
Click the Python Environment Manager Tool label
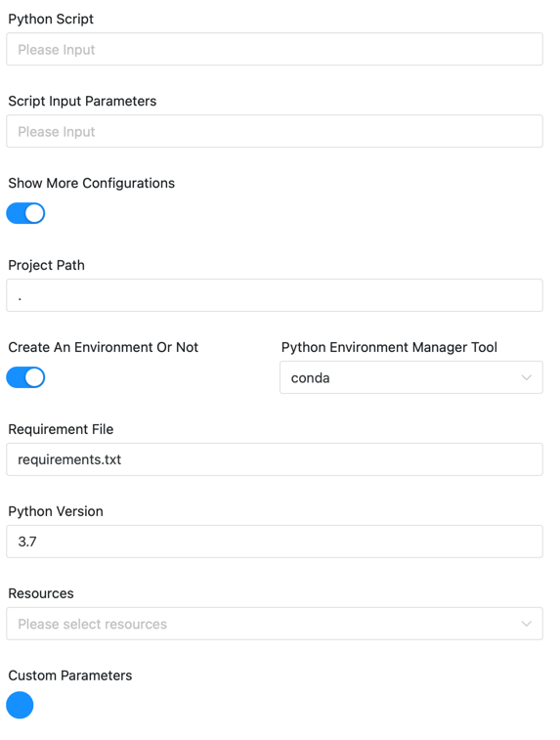(389, 347)
